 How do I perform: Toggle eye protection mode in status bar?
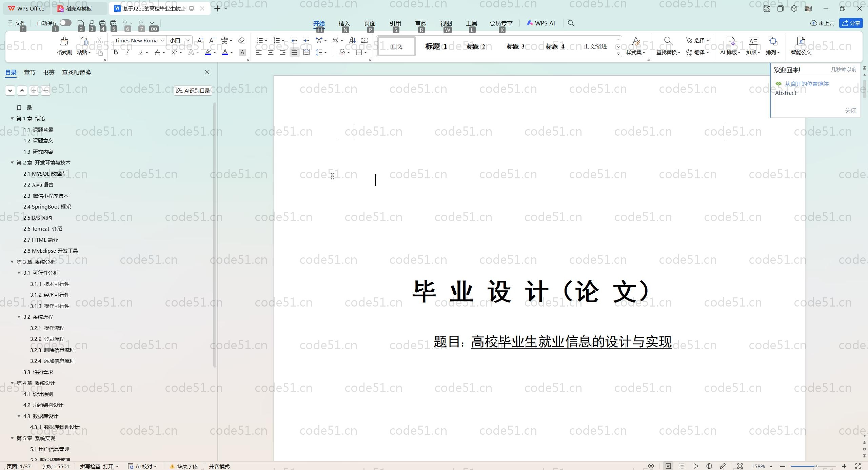coord(651,466)
